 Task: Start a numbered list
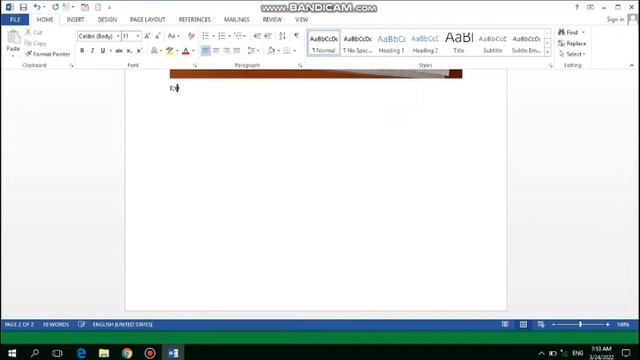(x=222, y=36)
